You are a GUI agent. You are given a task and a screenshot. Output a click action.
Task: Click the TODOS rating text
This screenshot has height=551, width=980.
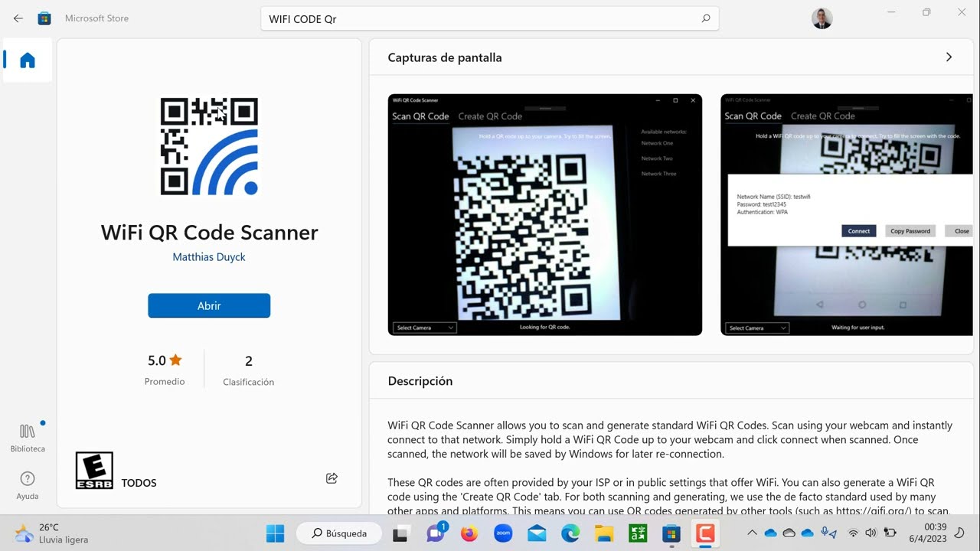point(139,483)
